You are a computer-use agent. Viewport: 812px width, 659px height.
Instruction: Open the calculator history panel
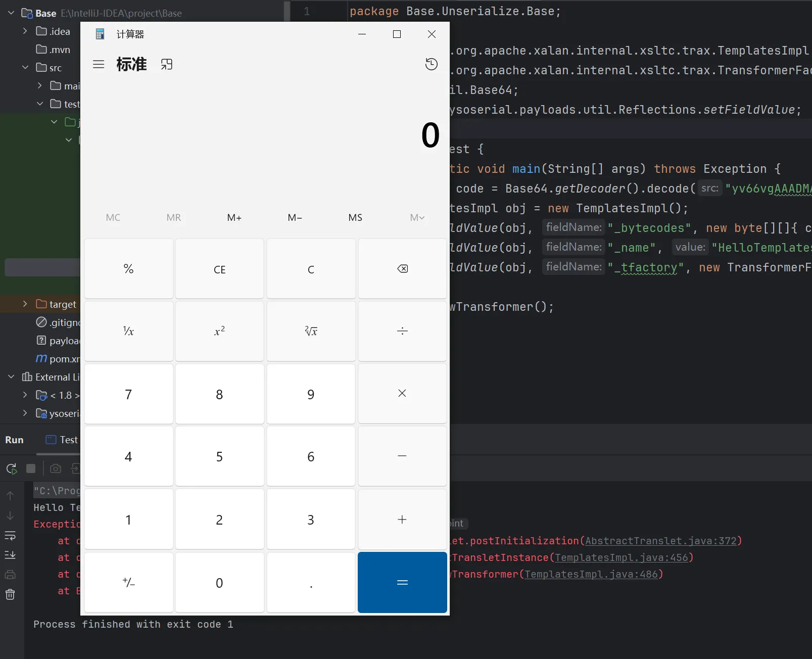(431, 64)
